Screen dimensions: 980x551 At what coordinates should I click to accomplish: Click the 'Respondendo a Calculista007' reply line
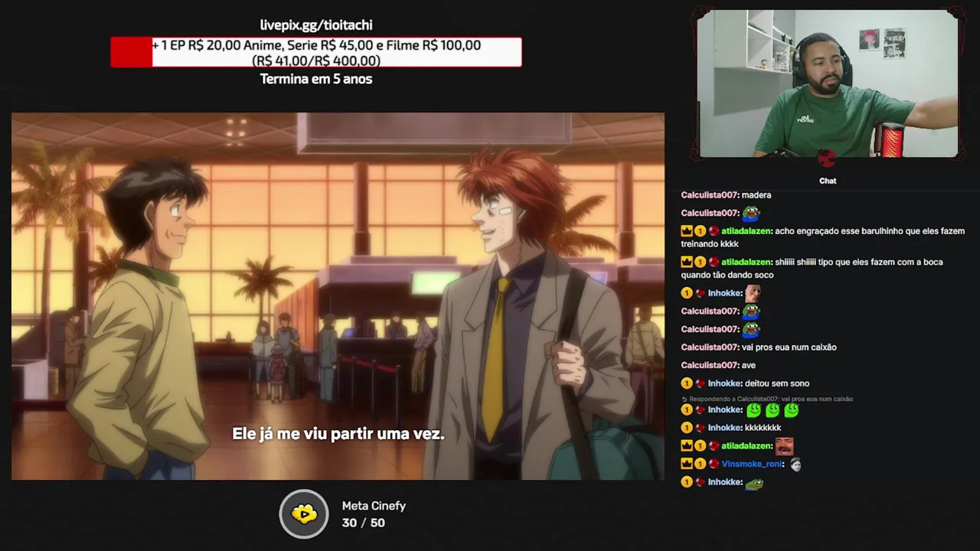pyautogui.click(x=767, y=399)
